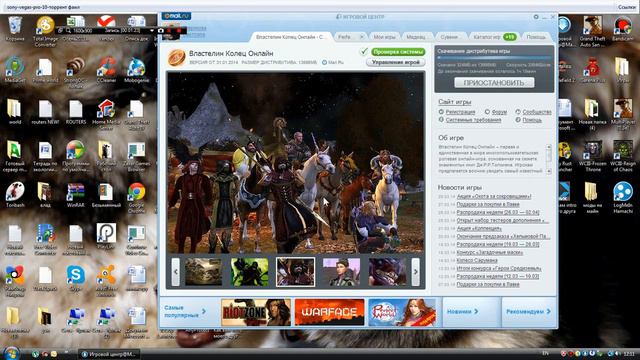This screenshot has width=640, height=360.
Task: Switch to the 'Каталог игр' tab
Action: 494,37
